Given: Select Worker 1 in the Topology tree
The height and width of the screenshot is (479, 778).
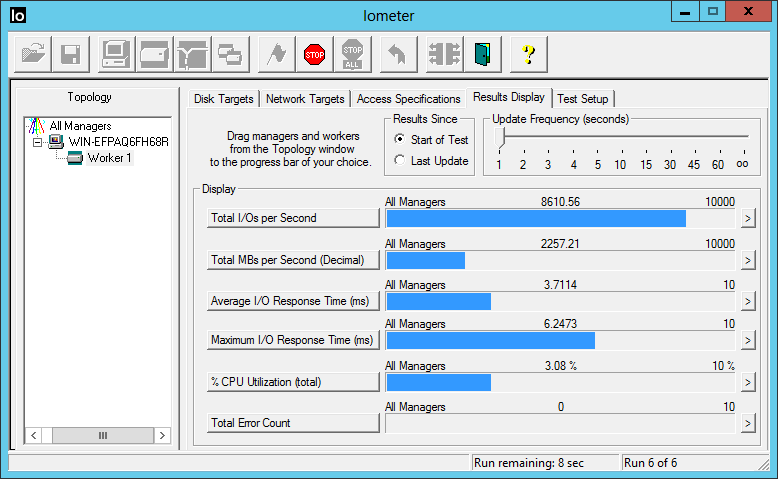Looking at the screenshot, I should coord(109,158).
